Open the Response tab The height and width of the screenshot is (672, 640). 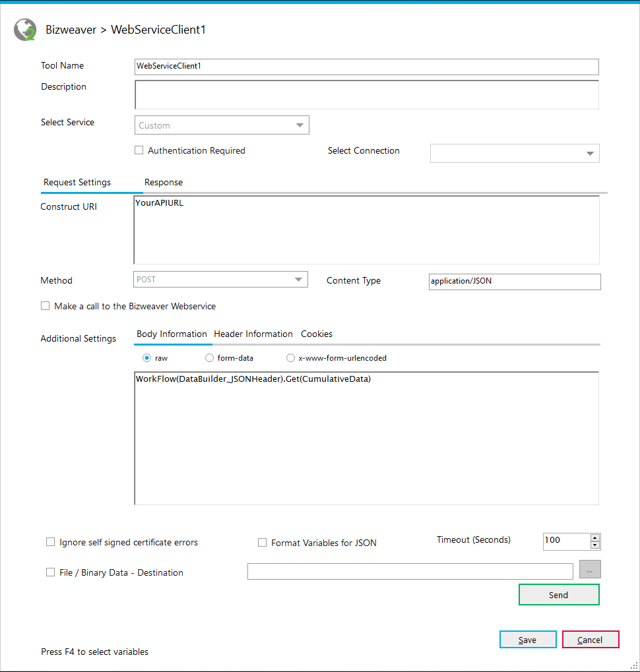(164, 182)
